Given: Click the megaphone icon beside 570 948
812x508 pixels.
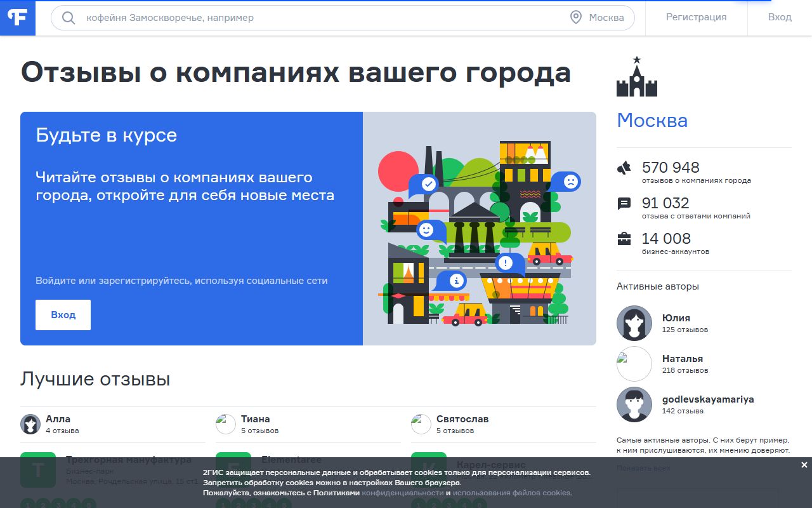Looking at the screenshot, I should coord(624,168).
